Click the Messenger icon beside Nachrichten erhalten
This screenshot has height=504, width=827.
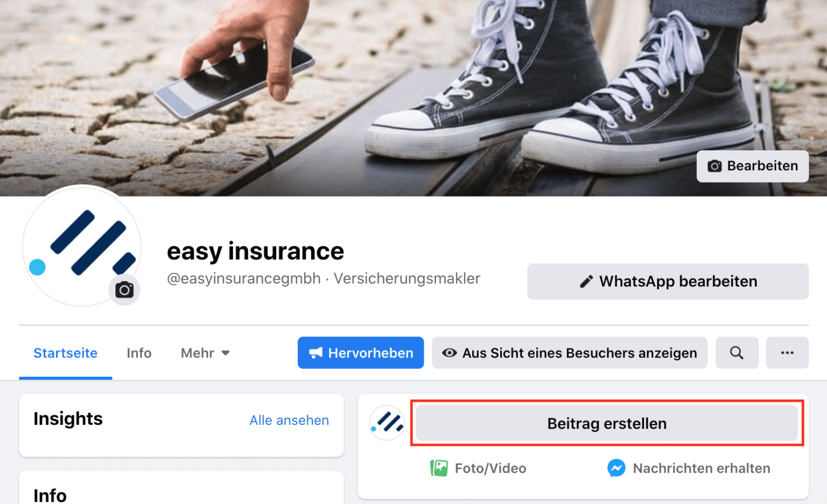click(616, 468)
